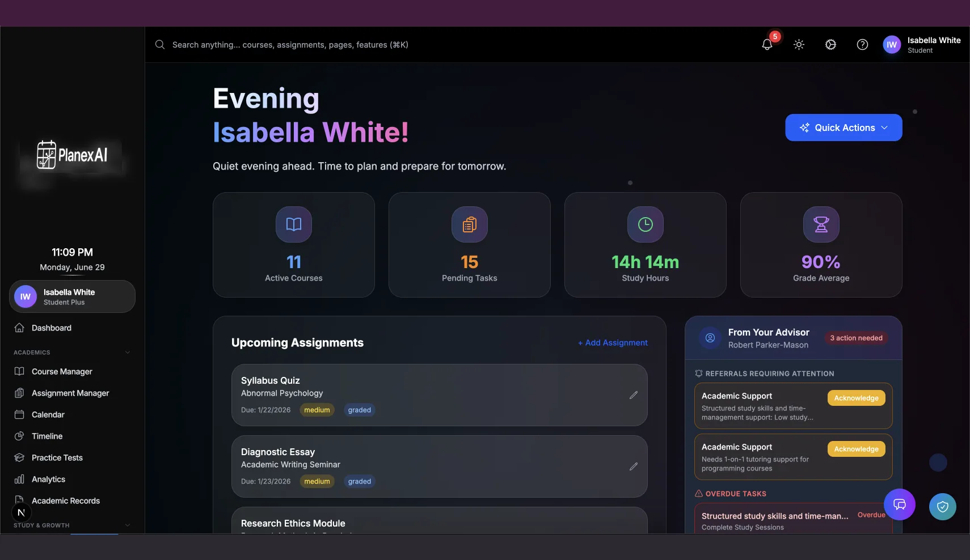Focus the Search anything input field
970x560 pixels.
[290, 45]
